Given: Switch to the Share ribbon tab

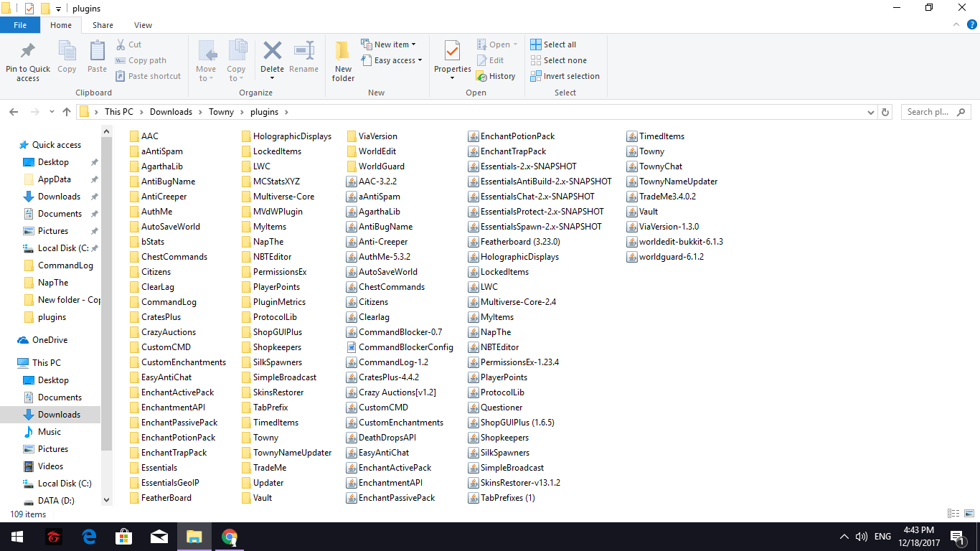Looking at the screenshot, I should click(103, 25).
